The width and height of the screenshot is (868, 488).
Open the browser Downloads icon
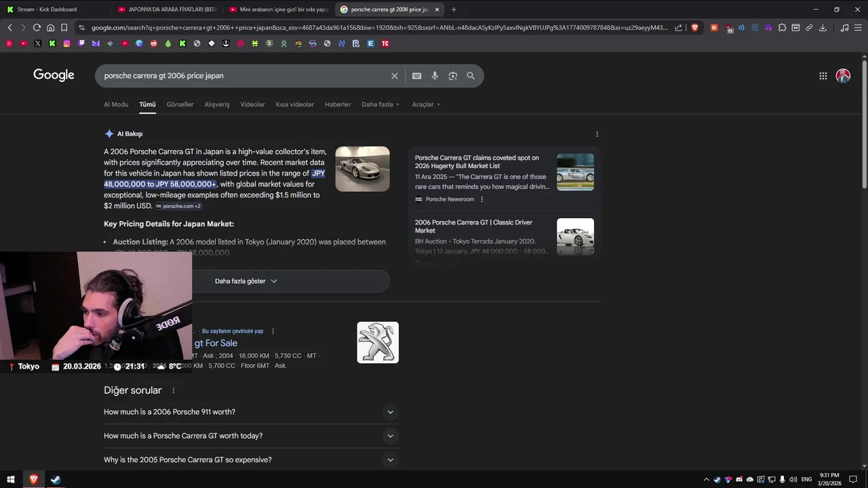pyautogui.click(x=823, y=28)
